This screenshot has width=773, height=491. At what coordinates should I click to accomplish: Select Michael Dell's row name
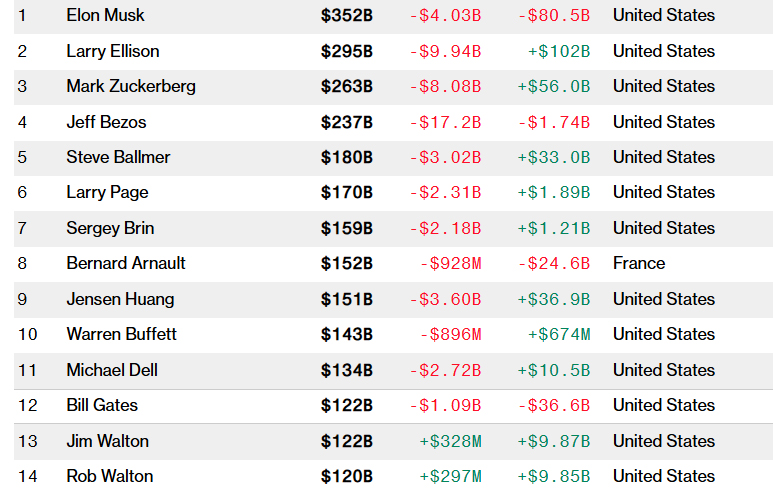112,370
